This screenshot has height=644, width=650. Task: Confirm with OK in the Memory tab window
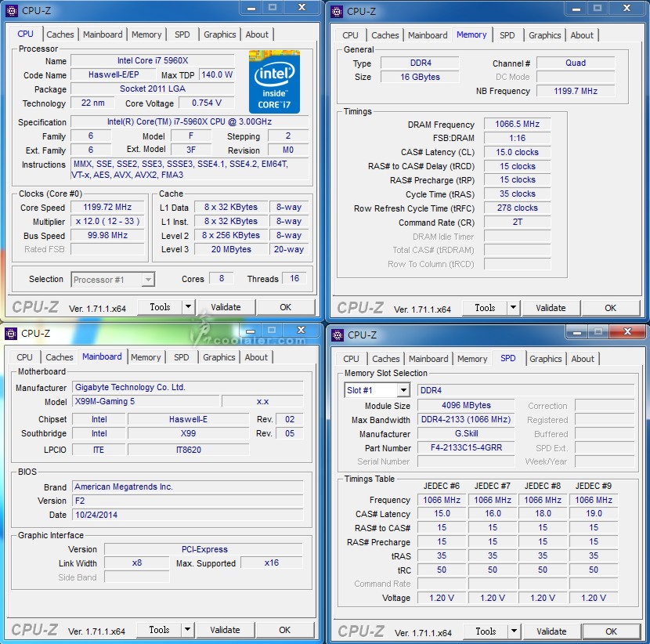[611, 308]
